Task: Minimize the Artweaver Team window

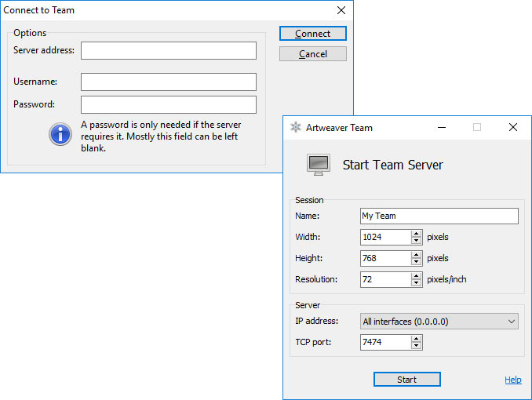Action: pos(442,128)
